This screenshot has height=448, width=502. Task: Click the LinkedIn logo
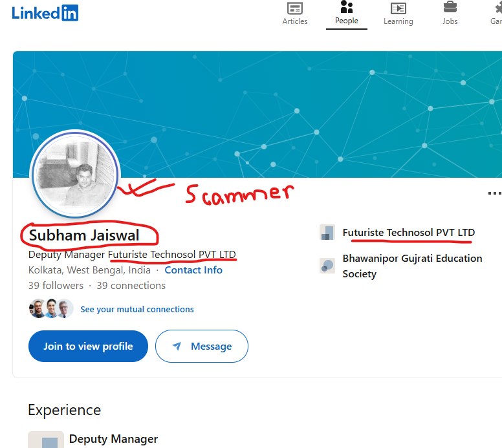[45, 13]
